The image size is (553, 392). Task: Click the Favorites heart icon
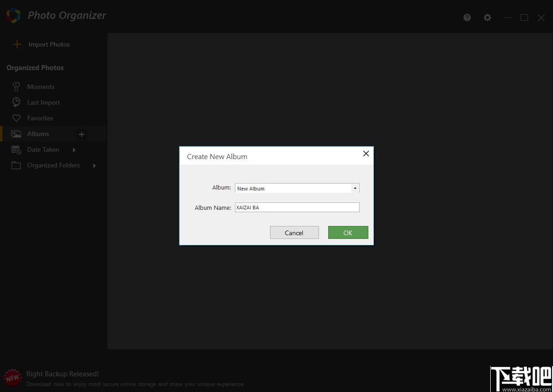pos(16,118)
